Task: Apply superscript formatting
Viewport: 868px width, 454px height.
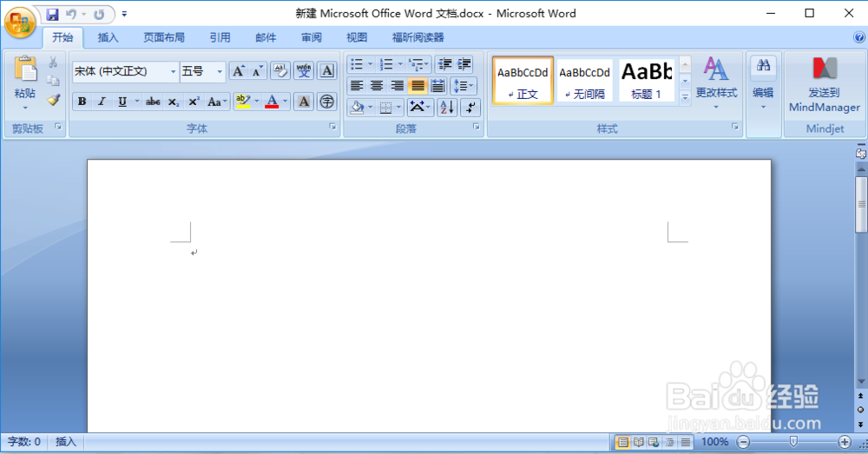Action: tap(194, 102)
